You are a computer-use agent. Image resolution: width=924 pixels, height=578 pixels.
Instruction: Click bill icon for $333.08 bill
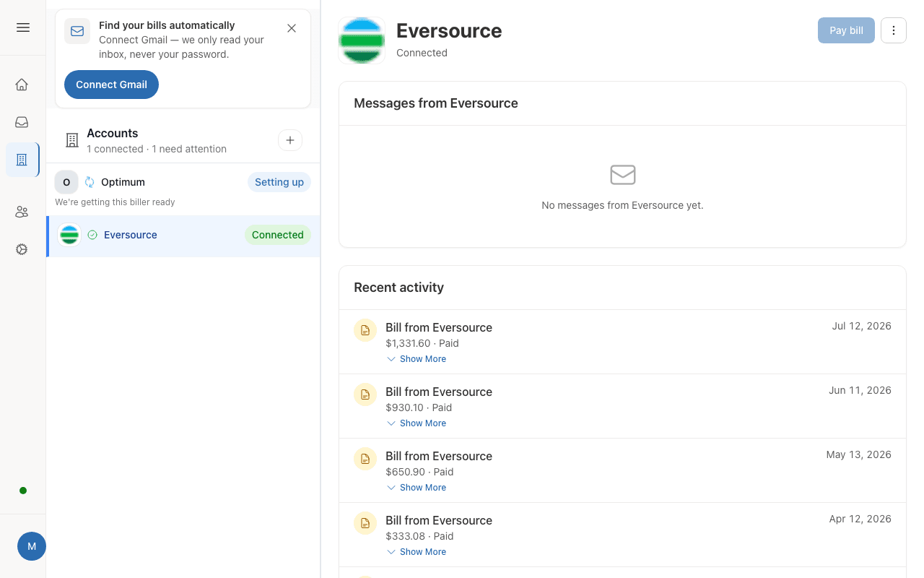365,523
